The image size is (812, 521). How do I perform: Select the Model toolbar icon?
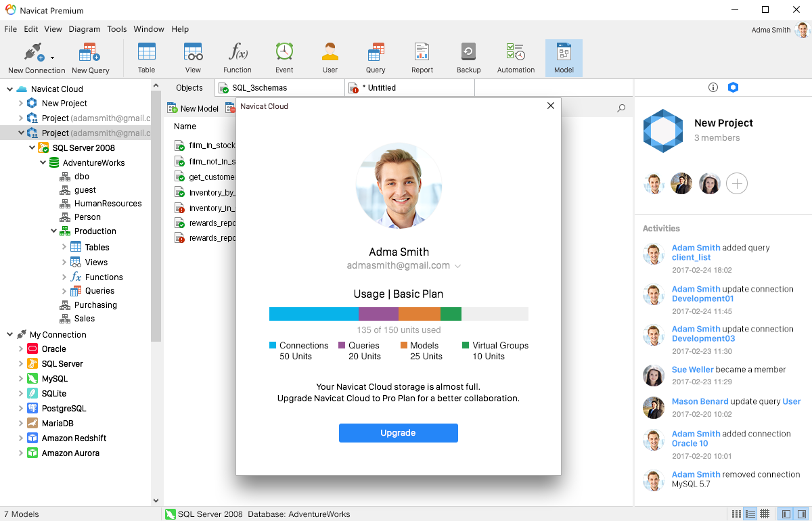click(564, 51)
